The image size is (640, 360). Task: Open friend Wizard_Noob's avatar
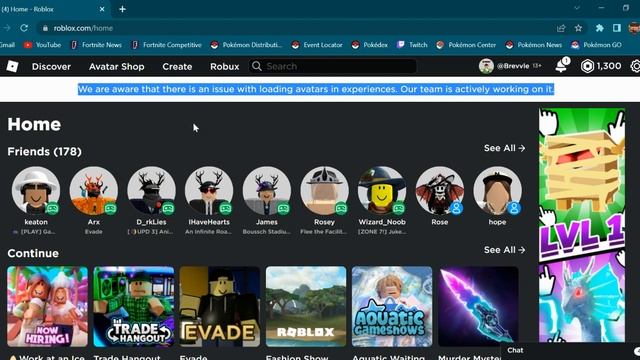382,190
